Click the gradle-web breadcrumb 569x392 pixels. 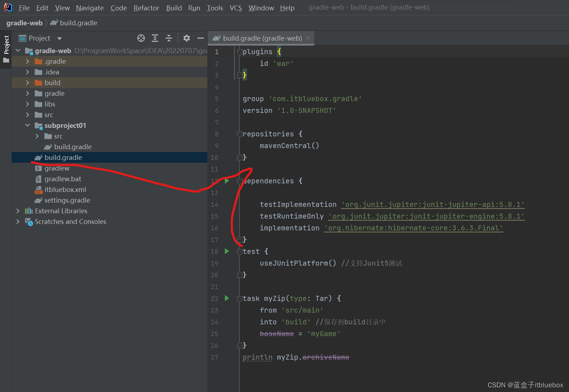25,23
